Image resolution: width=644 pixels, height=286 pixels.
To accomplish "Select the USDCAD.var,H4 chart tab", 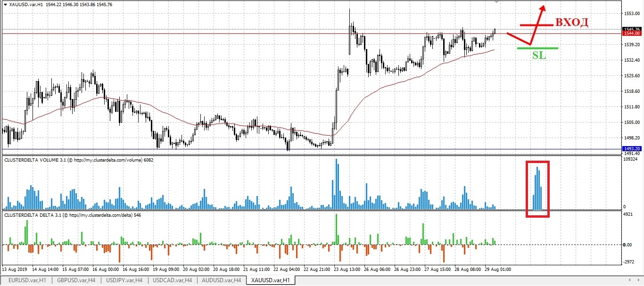I will pos(173,280).
